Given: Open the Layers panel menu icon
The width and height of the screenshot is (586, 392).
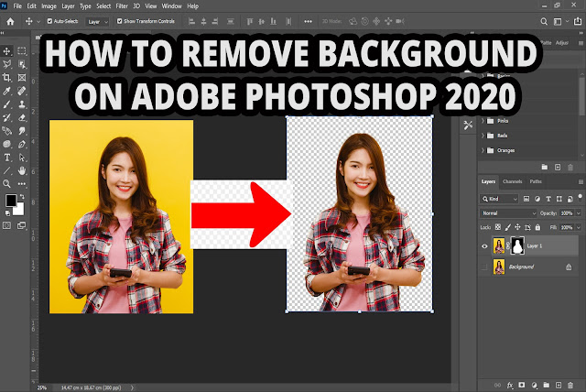Looking at the screenshot, I should coord(581,181).
